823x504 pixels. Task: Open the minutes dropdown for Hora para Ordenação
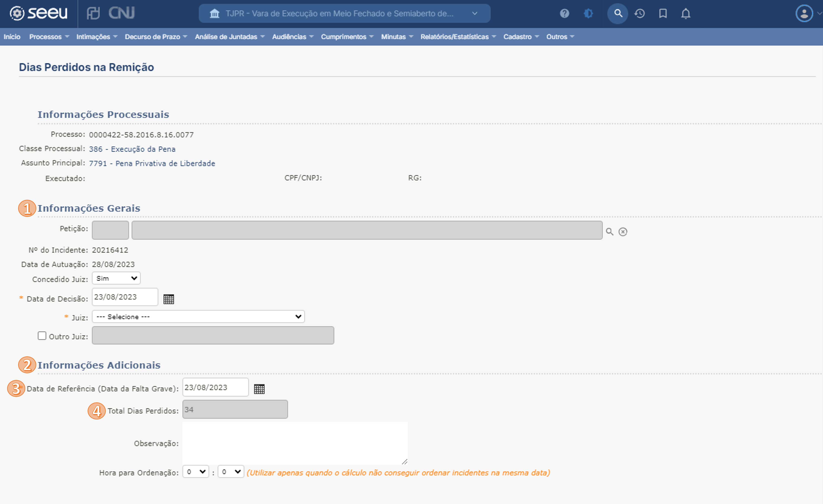click(x=231, y=472)
